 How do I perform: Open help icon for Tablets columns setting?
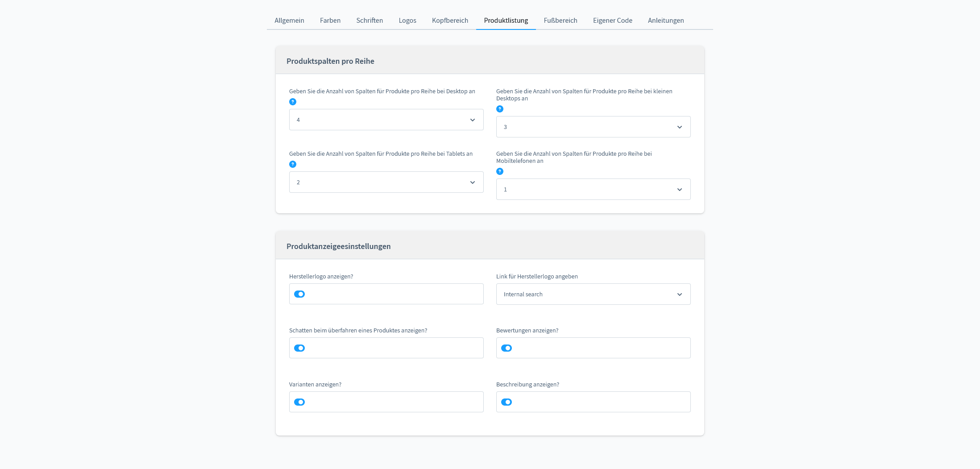(x=293, y=164)
